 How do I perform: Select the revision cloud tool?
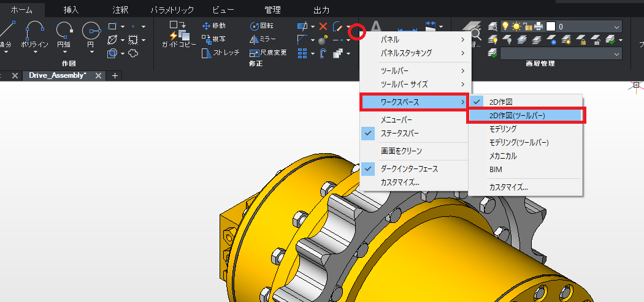[x=133, y=53]
